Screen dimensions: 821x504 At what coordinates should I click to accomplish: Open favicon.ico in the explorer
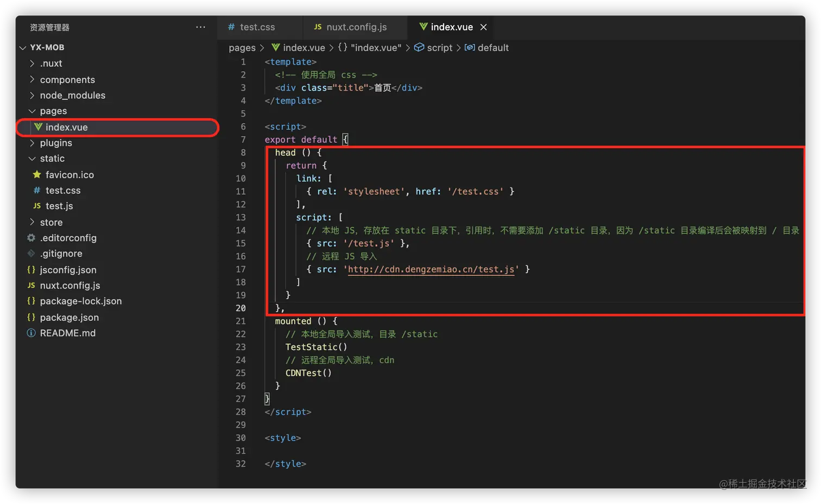click(x=70, y=175)
